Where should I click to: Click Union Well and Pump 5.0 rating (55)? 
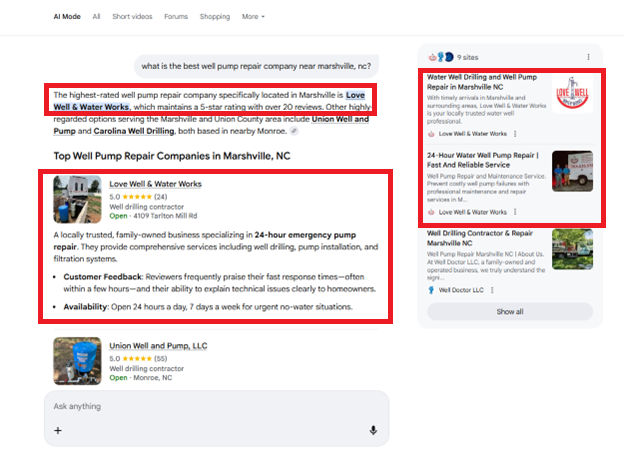138,359
